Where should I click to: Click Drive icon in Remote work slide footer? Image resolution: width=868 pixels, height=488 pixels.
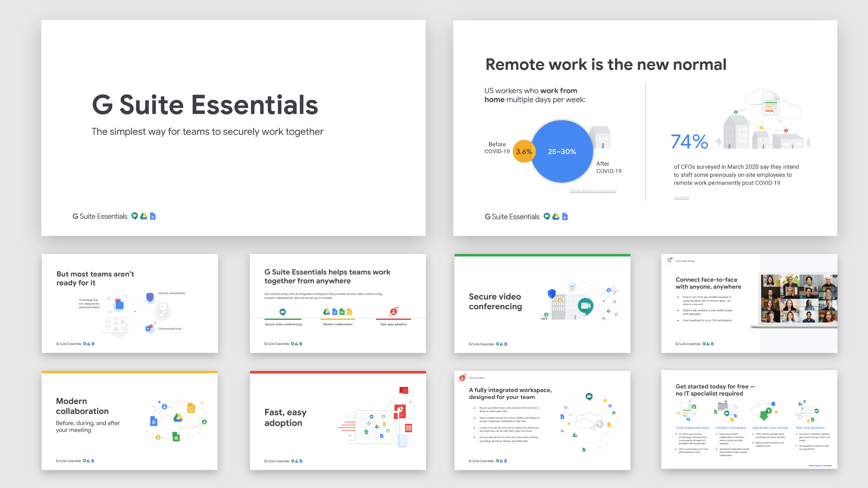pyautogui.click(x=556, y=217)
